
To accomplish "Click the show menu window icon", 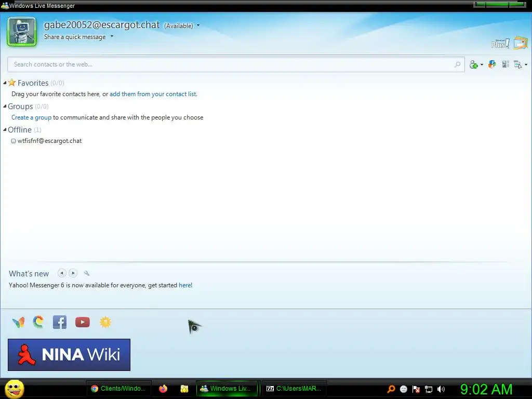I will tap(518, 64).
